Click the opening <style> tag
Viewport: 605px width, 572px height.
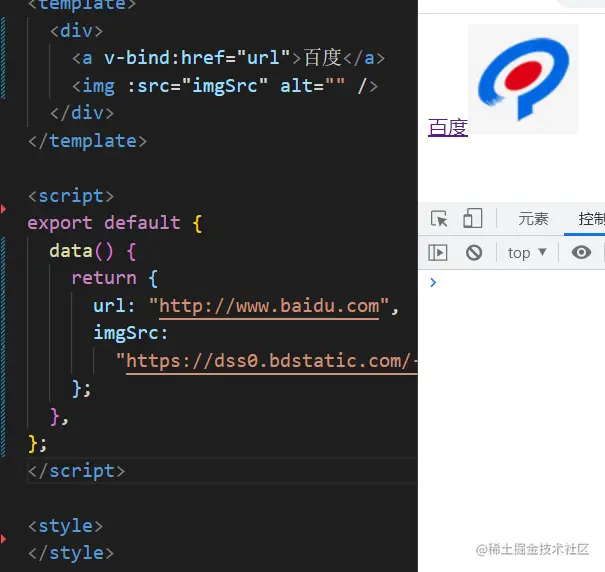pos(66,526)
